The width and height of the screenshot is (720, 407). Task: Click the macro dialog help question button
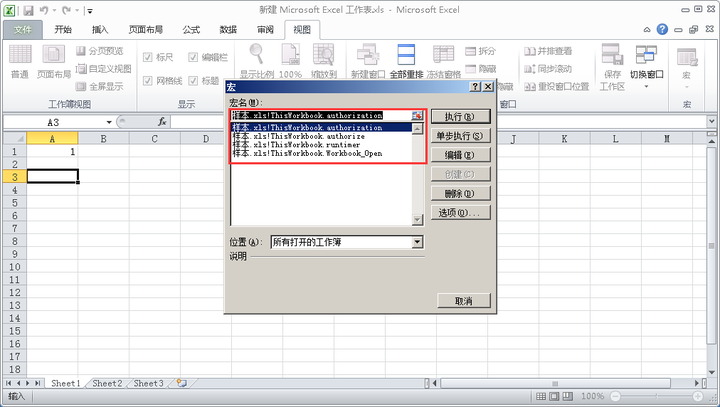[x=476, y=87]
